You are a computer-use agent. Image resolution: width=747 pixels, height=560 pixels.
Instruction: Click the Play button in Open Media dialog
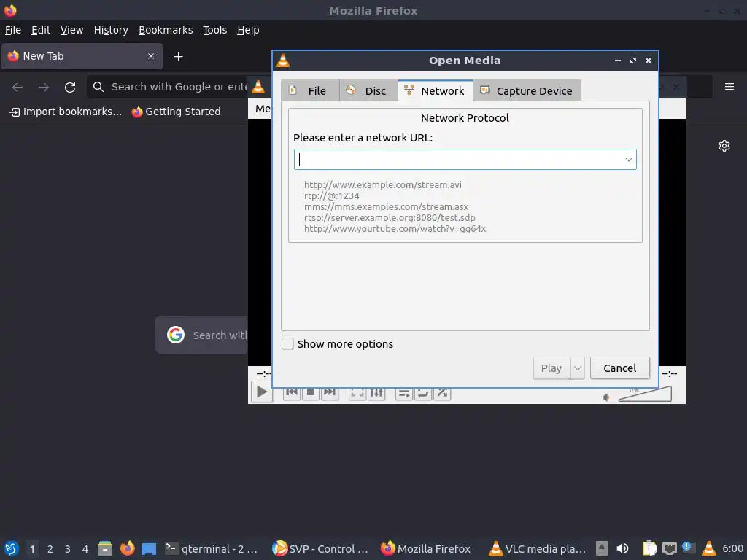pyautogui.click(x=551, y=368)
